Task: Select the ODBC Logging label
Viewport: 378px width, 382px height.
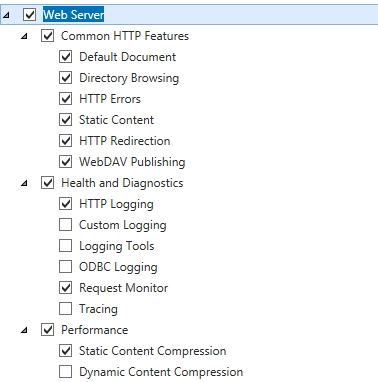Action: tap(118, 267)
